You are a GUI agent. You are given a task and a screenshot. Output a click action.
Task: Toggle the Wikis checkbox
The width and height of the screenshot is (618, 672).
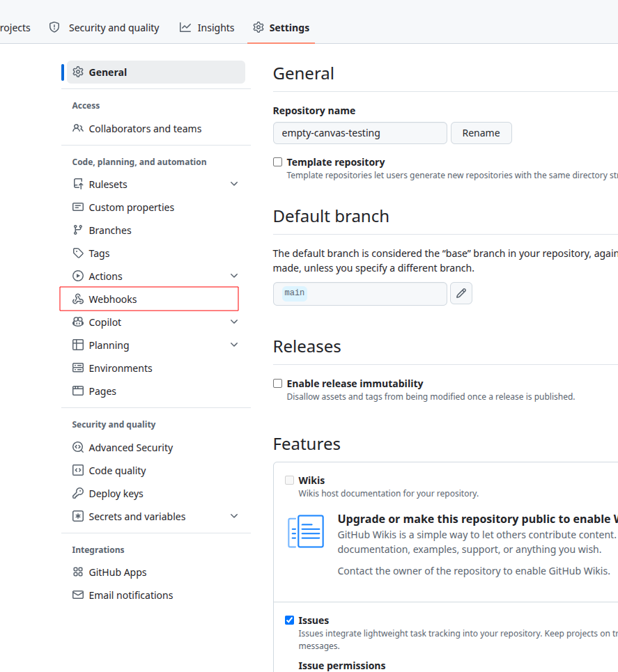coord(289,480)
